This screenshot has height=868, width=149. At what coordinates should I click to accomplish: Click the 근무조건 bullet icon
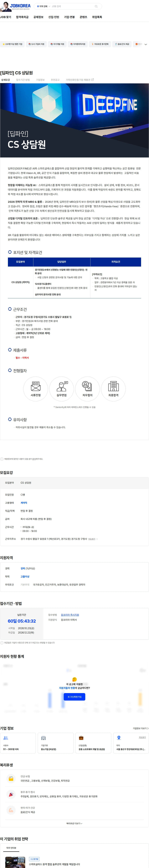click(10, 309)
